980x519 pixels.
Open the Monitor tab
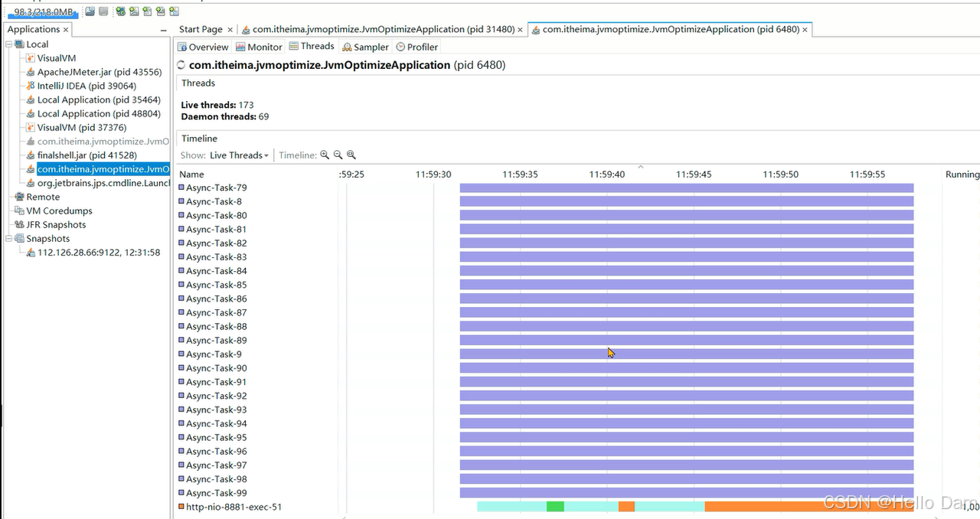(x=260, y=47)
